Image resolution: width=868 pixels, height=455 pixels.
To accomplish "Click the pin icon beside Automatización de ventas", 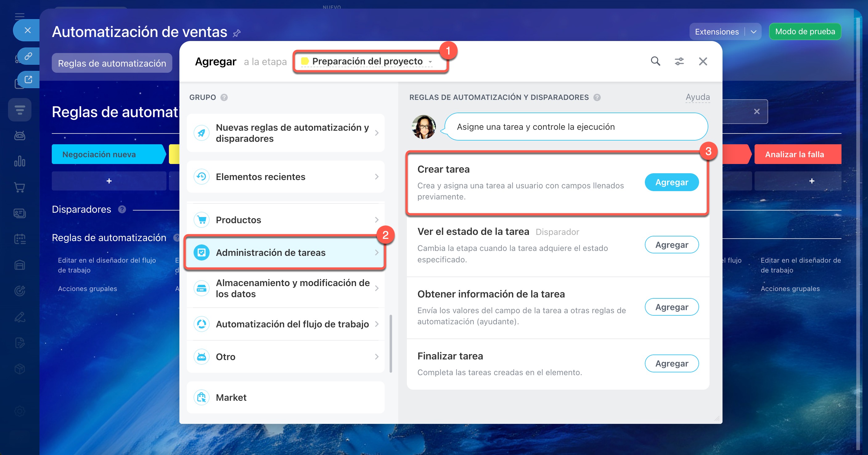I will point(237,33).
